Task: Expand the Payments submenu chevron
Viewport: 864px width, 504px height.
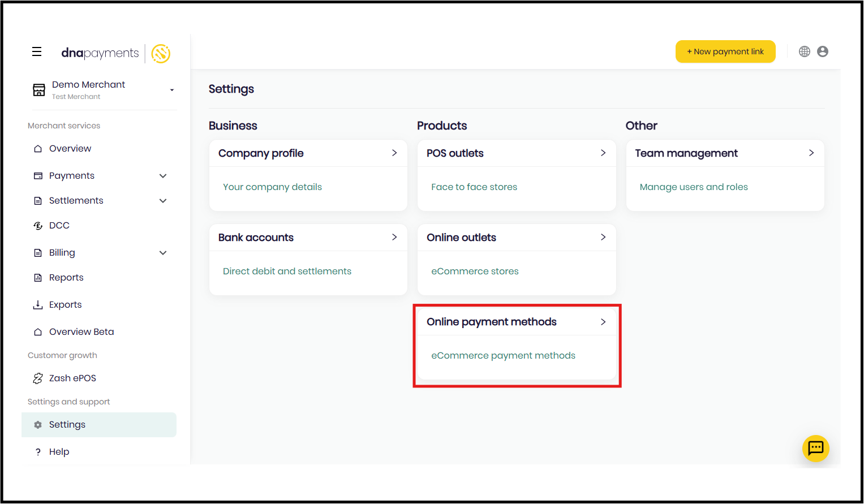Action: [x=163, y=176]
